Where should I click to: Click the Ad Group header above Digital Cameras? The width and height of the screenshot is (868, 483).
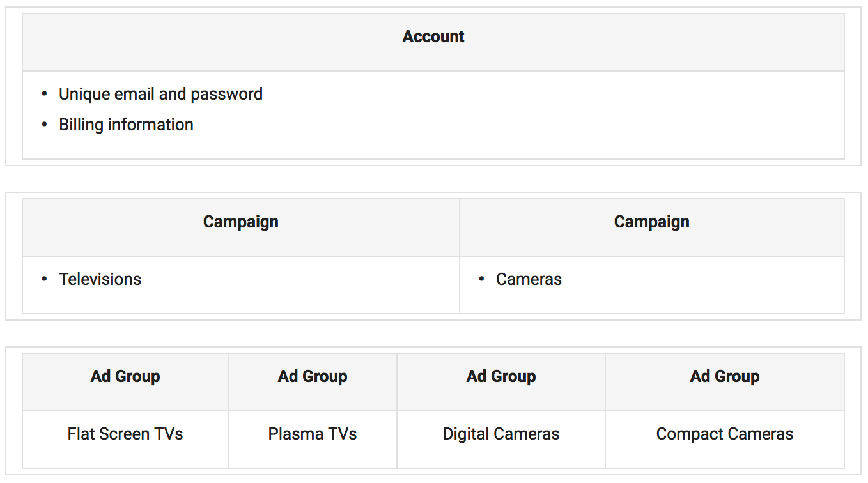coord(501,377)
